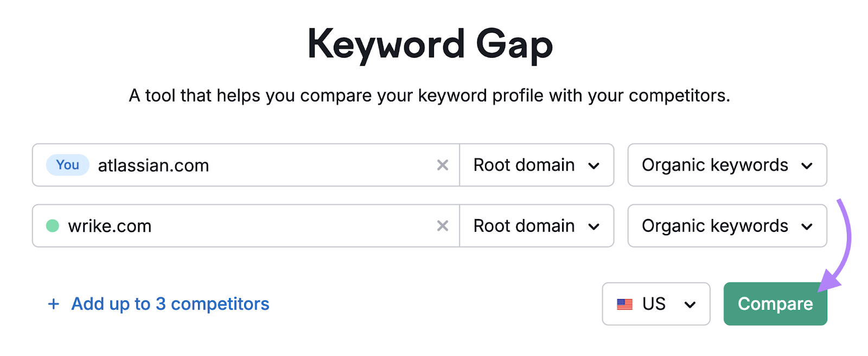The image size is (868, 356).
Task: Click the plus icon before Add competitors
Action: 54,304
